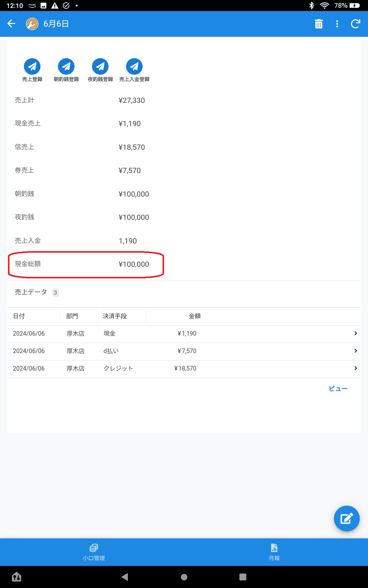Click the 決済手段 column header
The height and width of the screenshot is (588, 368).
click(x=115, y=316)
